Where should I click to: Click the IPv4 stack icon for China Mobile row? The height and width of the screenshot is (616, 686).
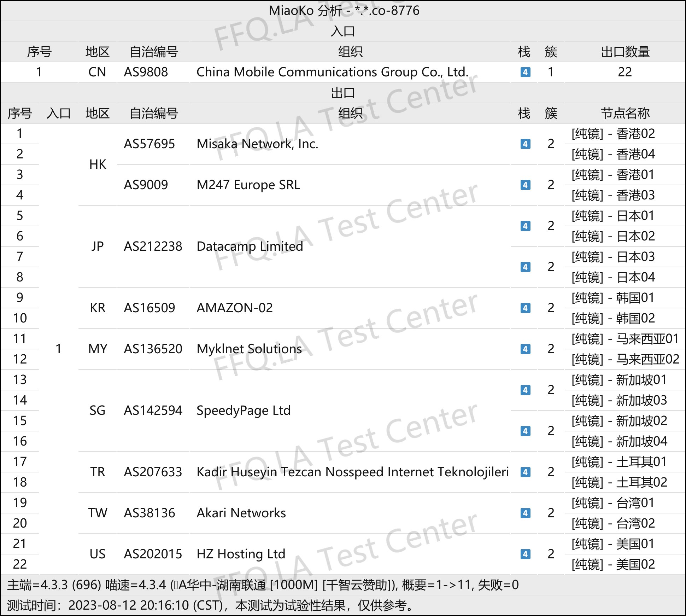(x=525, y=72)
